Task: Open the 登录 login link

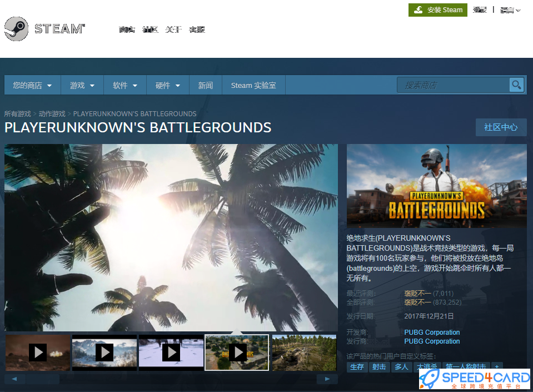Action: click(480, 10)
